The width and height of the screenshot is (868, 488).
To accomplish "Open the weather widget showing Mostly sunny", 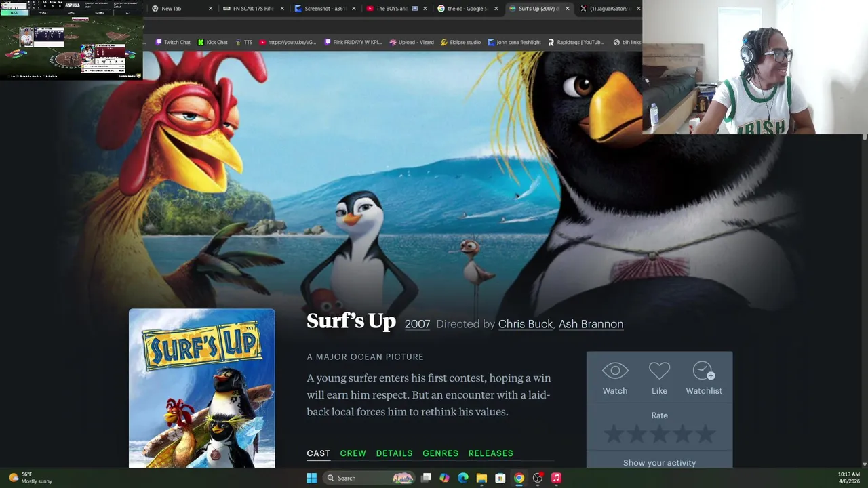I will pyautogui.click(x=30, y=478).
